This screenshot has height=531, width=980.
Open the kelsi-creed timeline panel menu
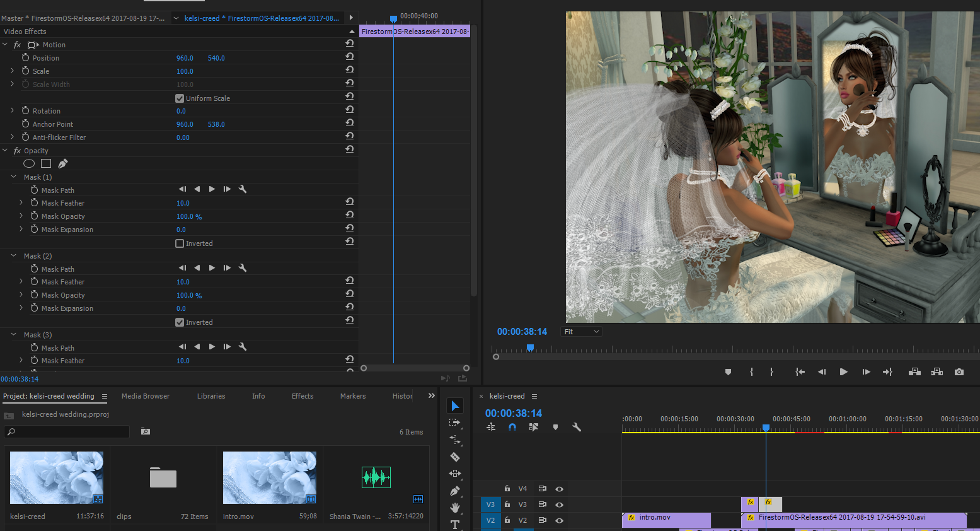click(534, 396)
